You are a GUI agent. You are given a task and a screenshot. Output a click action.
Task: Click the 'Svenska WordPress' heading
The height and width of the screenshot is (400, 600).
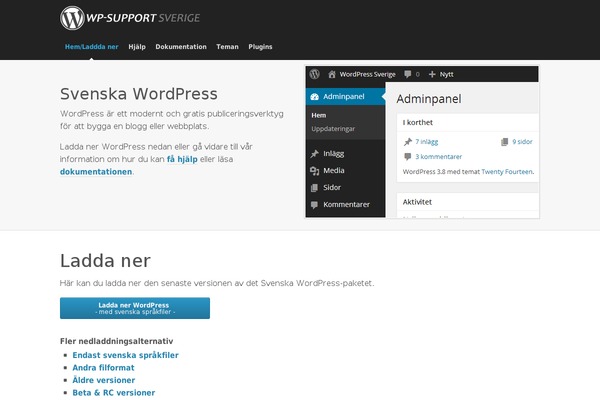click(139, 94)
